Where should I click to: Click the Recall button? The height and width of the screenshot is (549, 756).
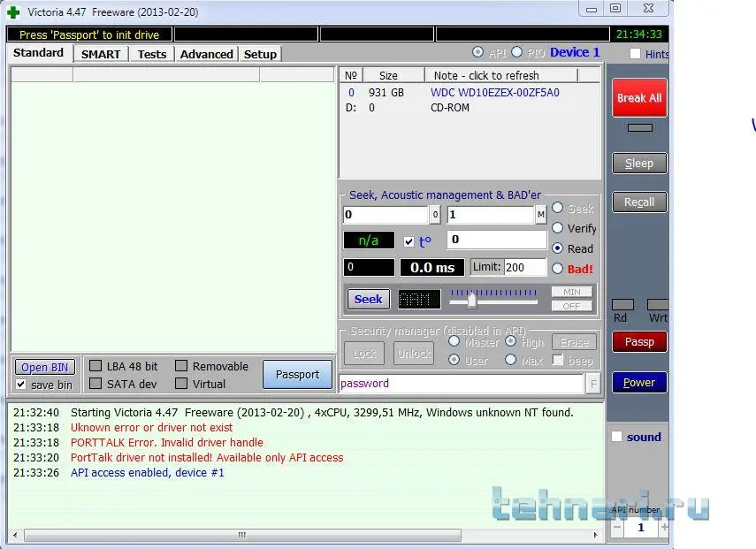click(x=639, y=202)
